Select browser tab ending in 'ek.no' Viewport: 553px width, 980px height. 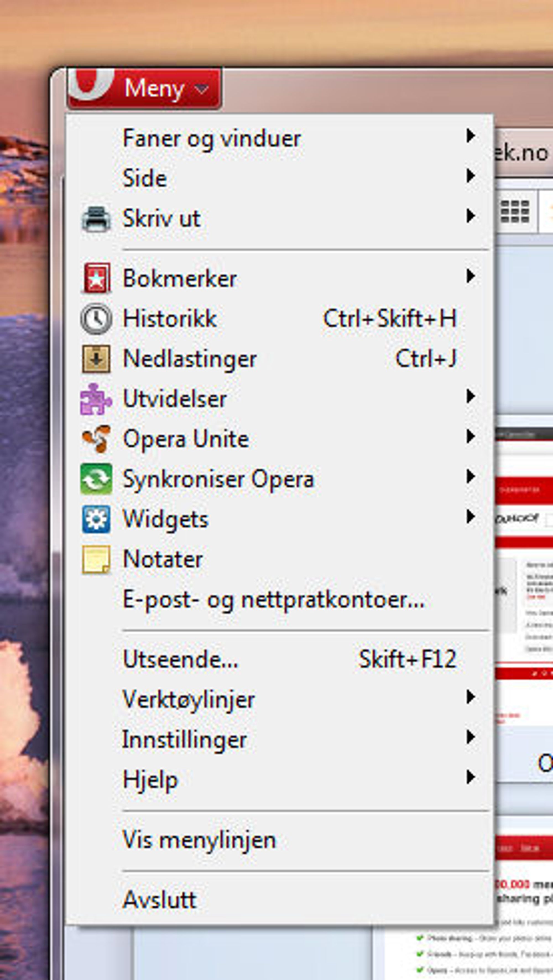524,153
